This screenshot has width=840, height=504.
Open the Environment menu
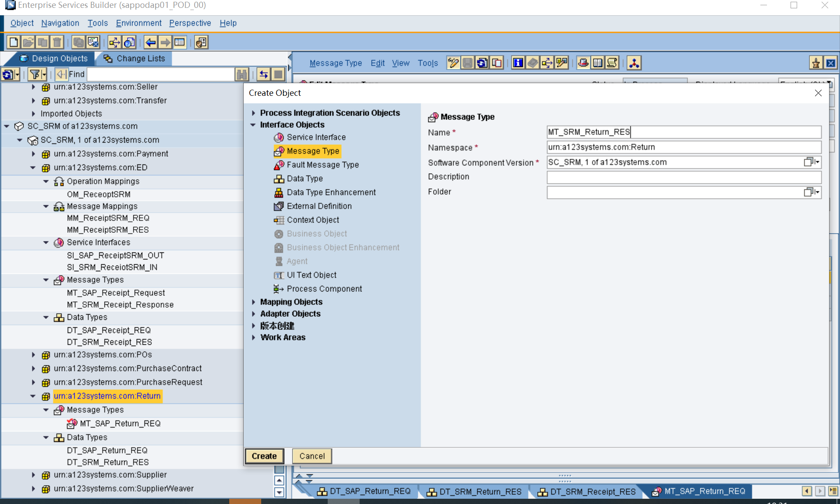tap(139, 23)
